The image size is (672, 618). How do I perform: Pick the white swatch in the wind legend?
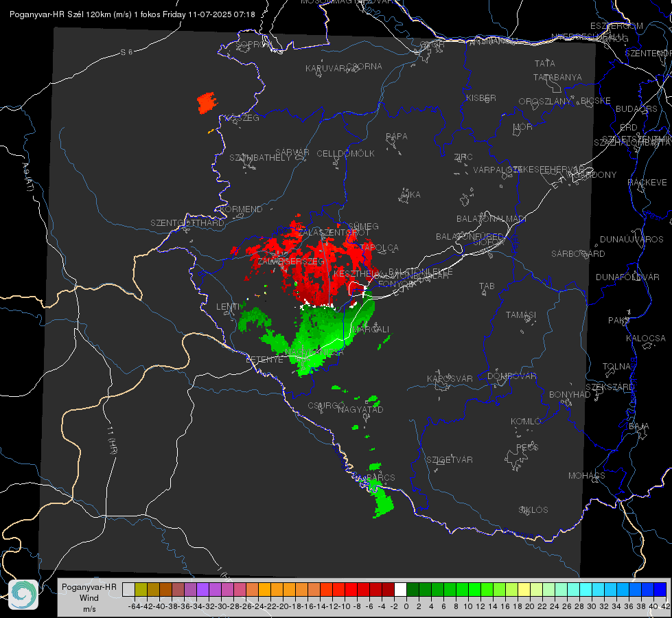400,589
